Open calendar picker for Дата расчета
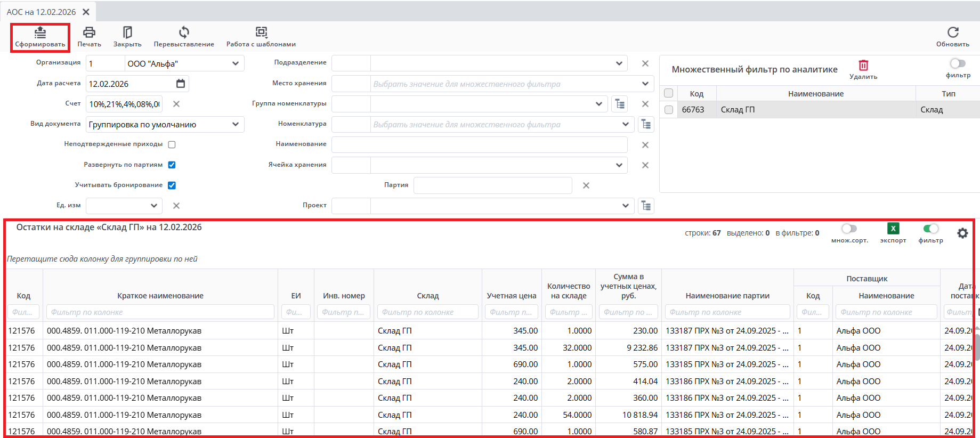This screenshot has width=980, height=438. click(181, 84)
